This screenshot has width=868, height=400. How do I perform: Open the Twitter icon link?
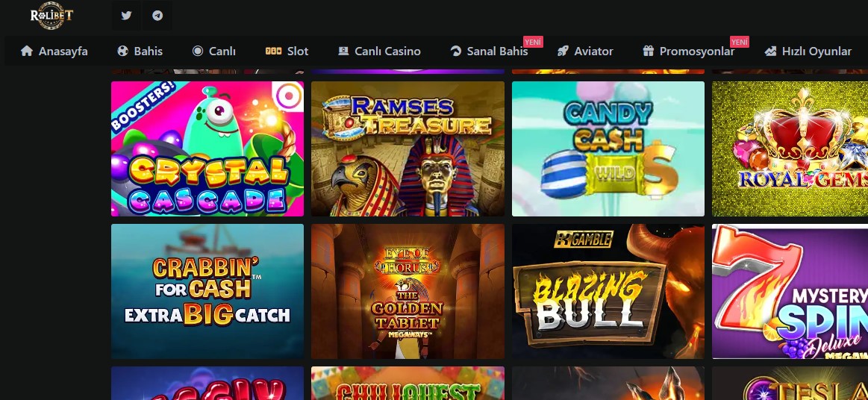pyautogui.click(x=126, y=16)
